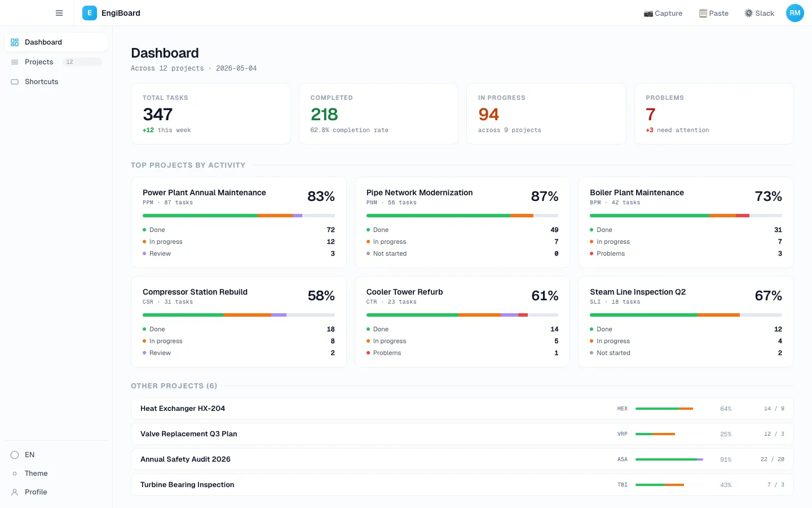This screenshot has width=812, height=508.
Task: Click the Total Tasks 347 card
Action: point(211,114)
